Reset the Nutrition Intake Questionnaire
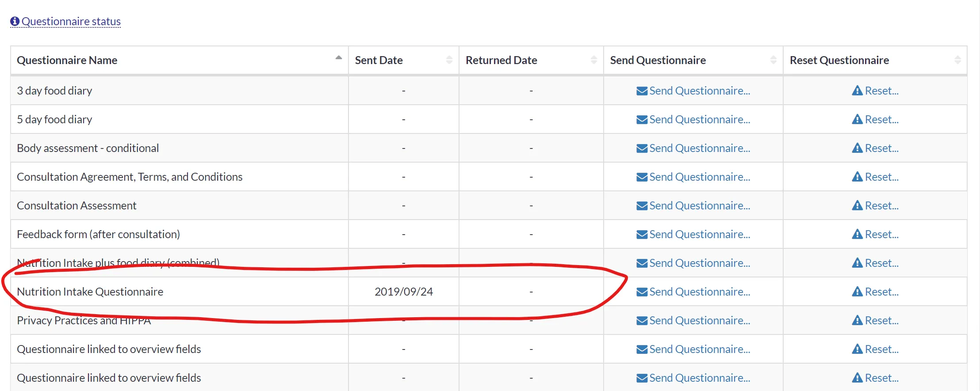The image size is (980, 391). tap(881, 292)
